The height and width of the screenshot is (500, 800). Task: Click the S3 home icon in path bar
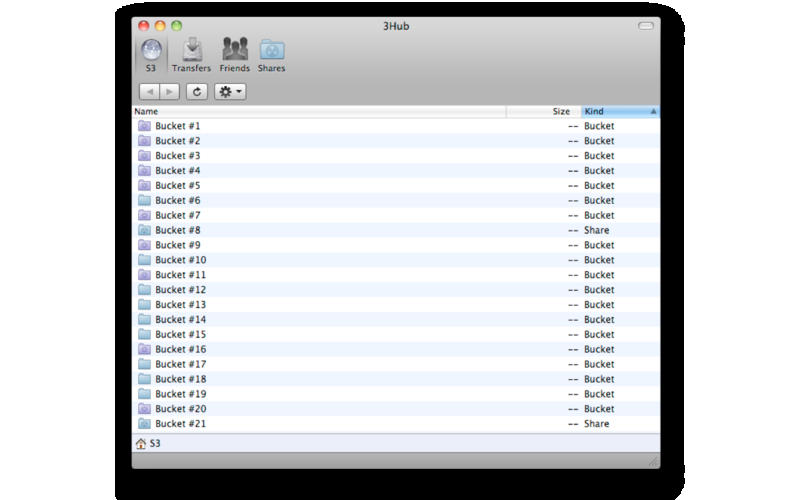(x=140, y=443)
